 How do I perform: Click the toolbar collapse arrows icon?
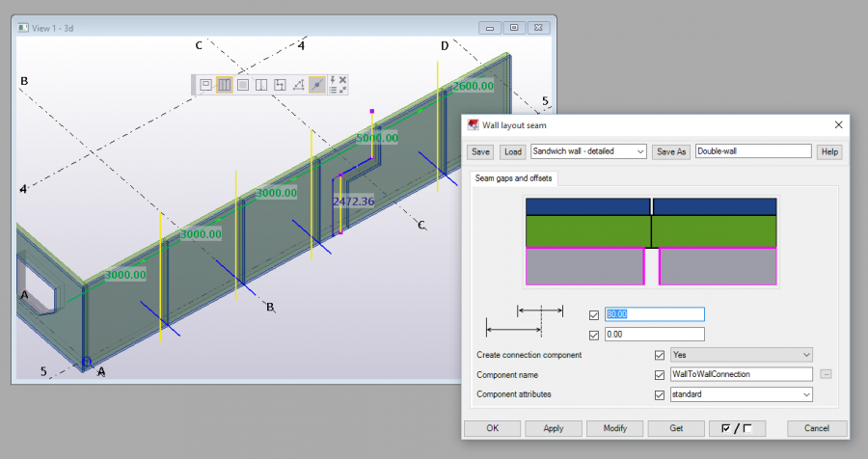point(342,90)
